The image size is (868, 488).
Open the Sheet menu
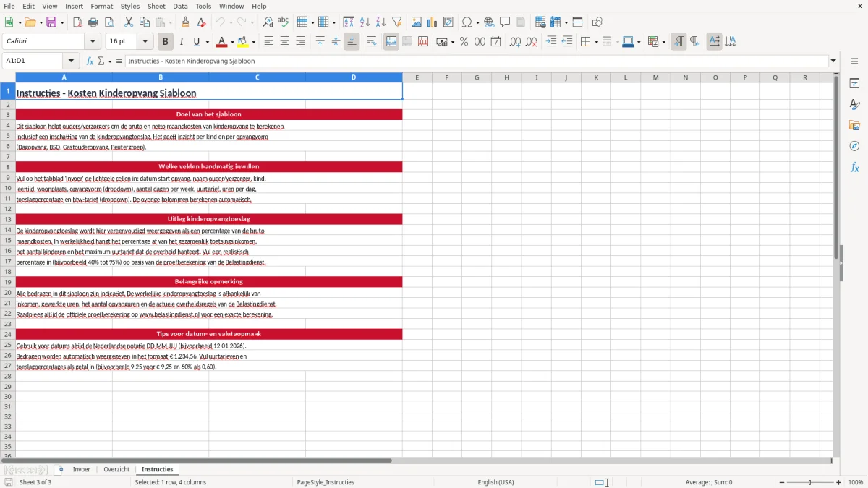click(156, 6)
